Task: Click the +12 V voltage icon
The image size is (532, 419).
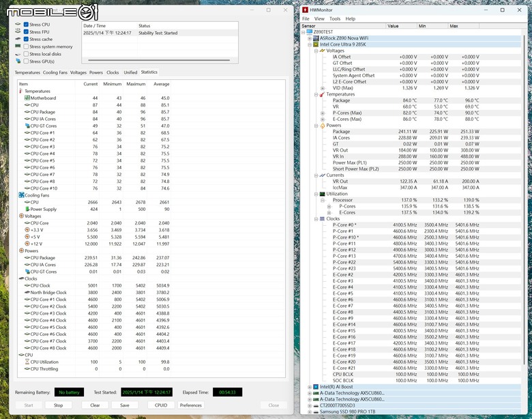Action: click(27, 244)
